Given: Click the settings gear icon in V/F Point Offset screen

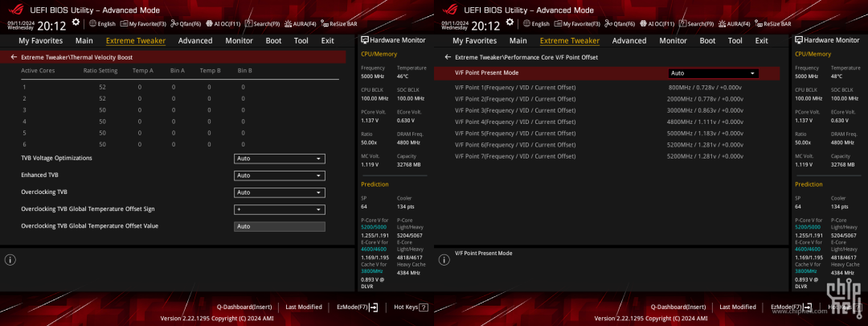Looking at the screenshot, I should pyautogui.click(x=510, y=23).
